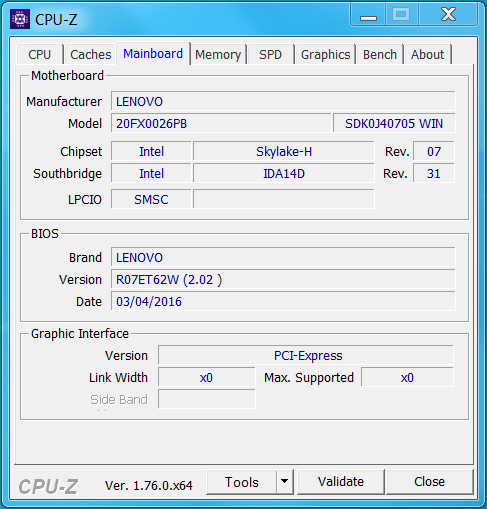Screen dimensions: 487x509
Task: Click the CPU-Z app icon in title bar
Action: click(x=20, y=19)
